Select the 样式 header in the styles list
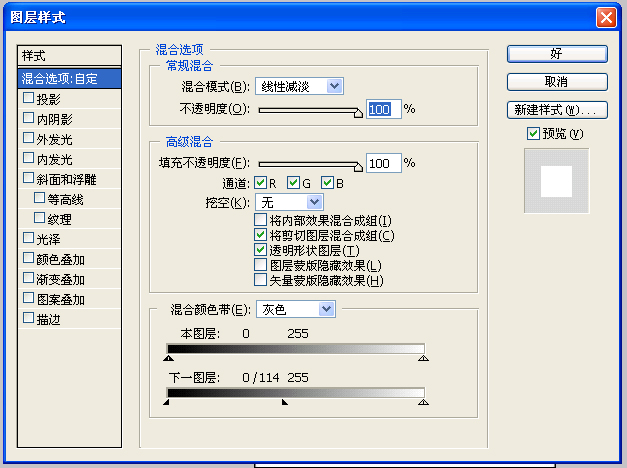Screen dimensions: 627x468 pos(69,56)
